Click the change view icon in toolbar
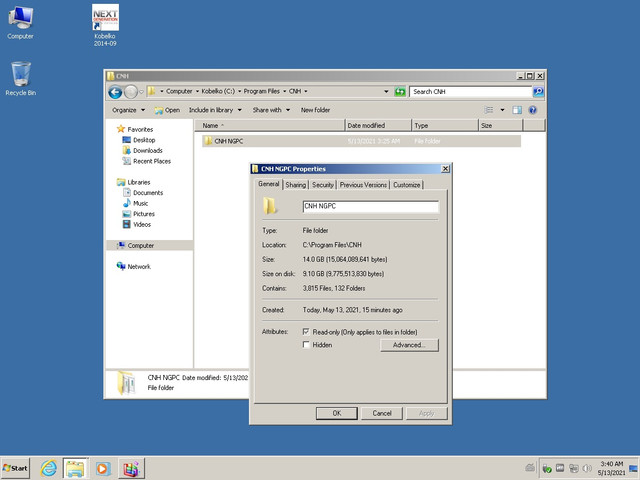Image resolution: width=640 pixels, height=480 pixels. [489, 110]
